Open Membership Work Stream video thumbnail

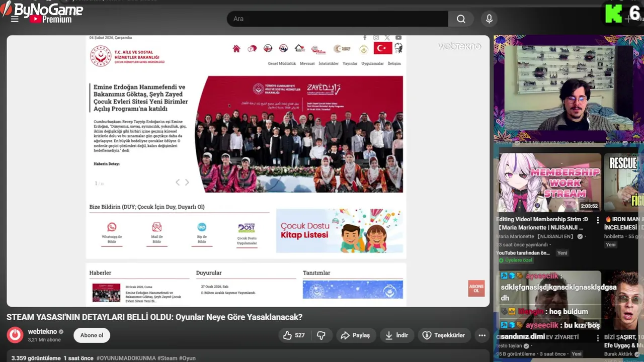coord(549,183)
